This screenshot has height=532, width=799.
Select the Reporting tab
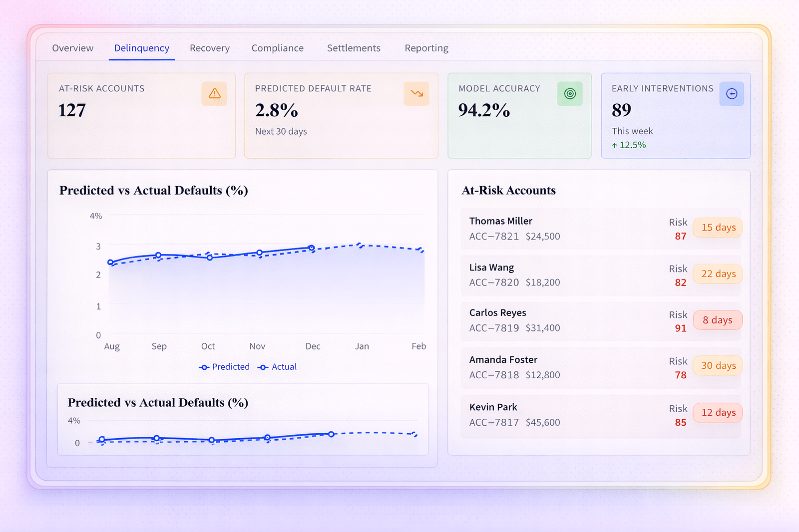426,48
